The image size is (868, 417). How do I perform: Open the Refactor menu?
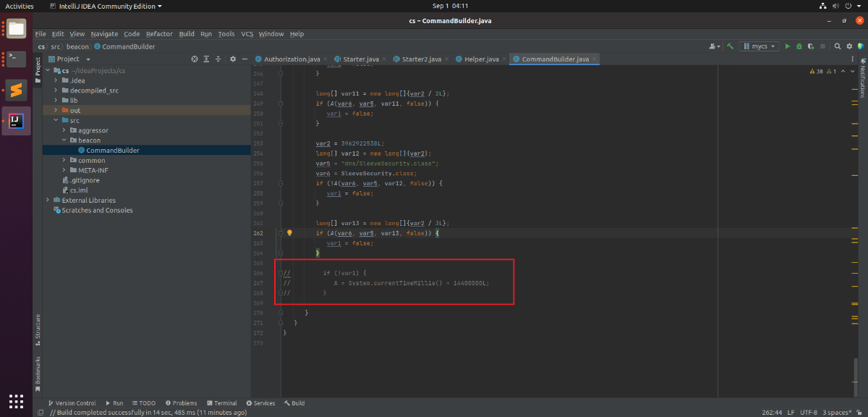pyautogui.click(x=159, y=34)
